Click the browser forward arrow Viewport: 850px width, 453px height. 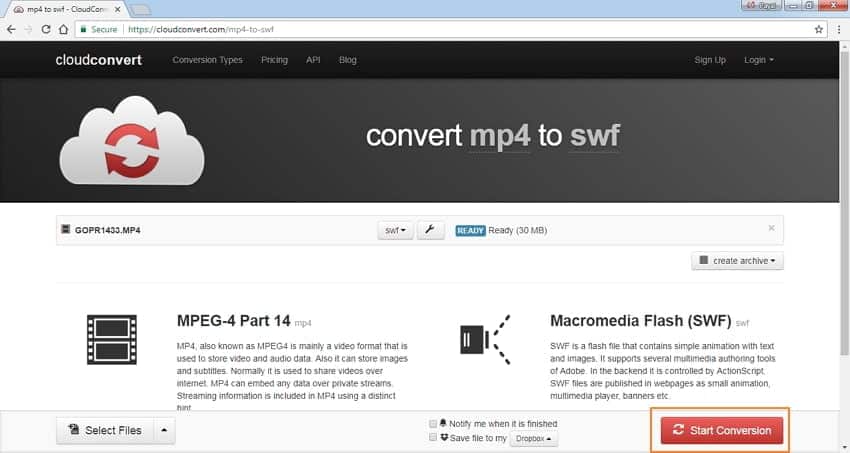pos(28,29)
